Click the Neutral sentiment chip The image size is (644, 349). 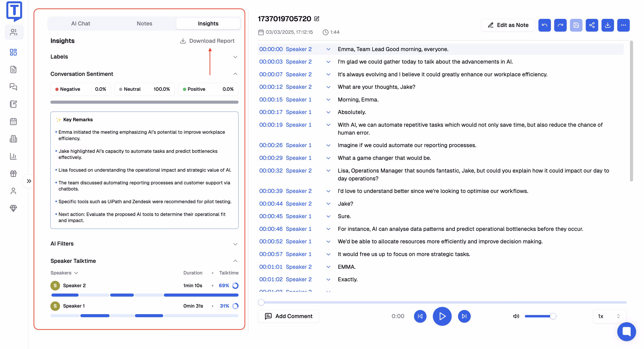144,89
